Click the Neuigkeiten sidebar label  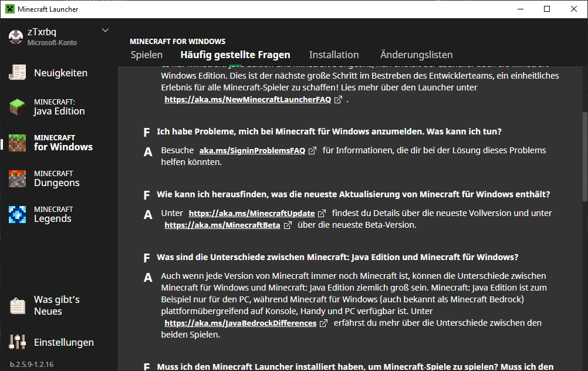coord(61,73)
